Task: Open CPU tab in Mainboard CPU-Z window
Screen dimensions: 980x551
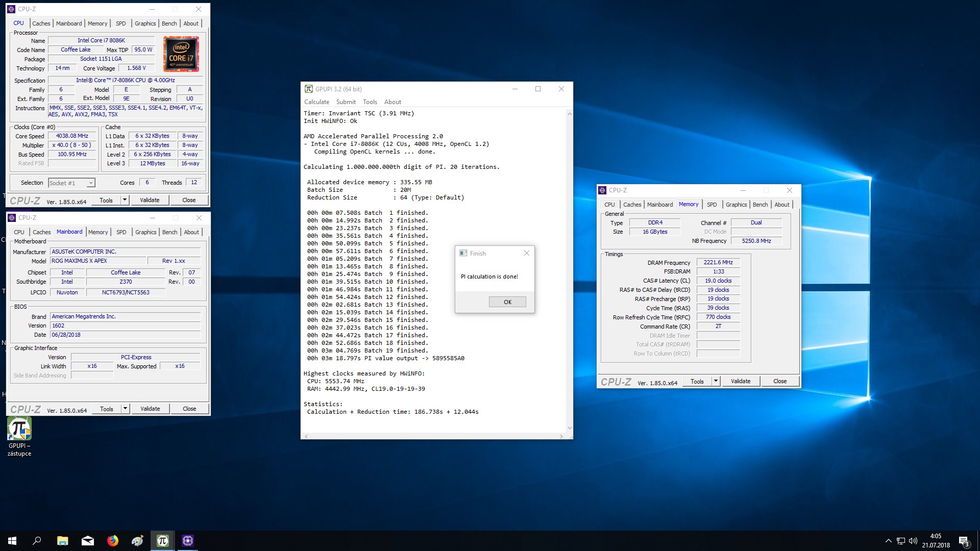Action: [19, 232]
